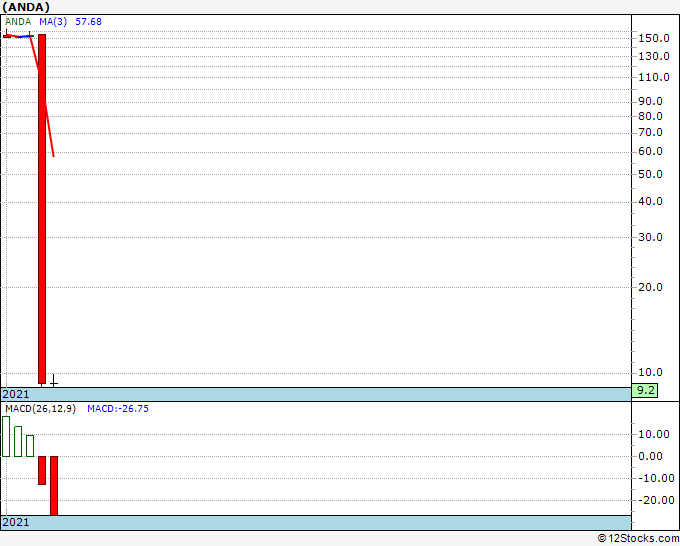Click the 70.0 price axis label
The image size is (680, 546).
(651, 132)
